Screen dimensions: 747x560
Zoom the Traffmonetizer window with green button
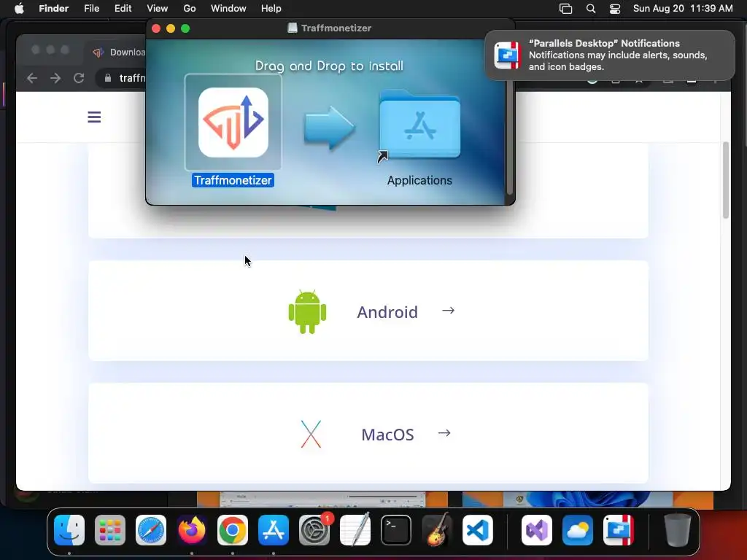coord(185,28)
